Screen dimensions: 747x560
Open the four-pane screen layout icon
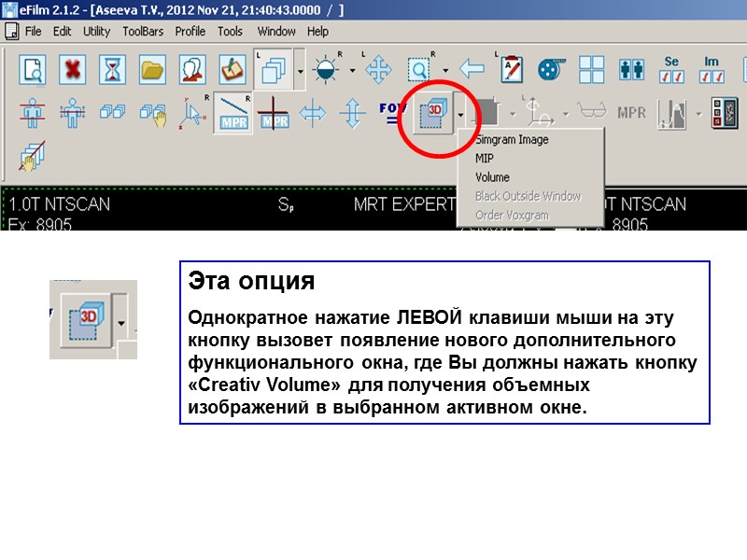[x=592, y=70]
